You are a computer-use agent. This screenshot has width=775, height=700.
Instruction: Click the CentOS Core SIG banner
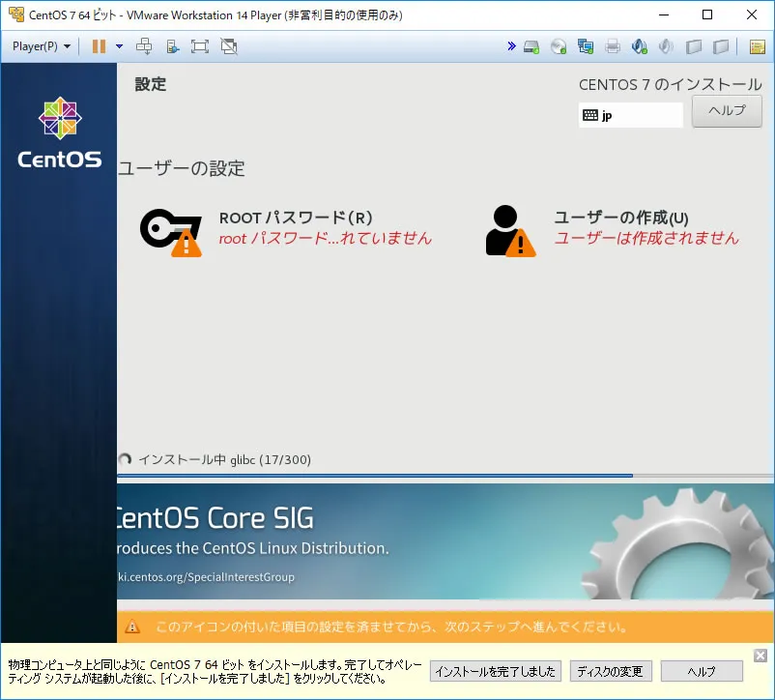[445, 541]
